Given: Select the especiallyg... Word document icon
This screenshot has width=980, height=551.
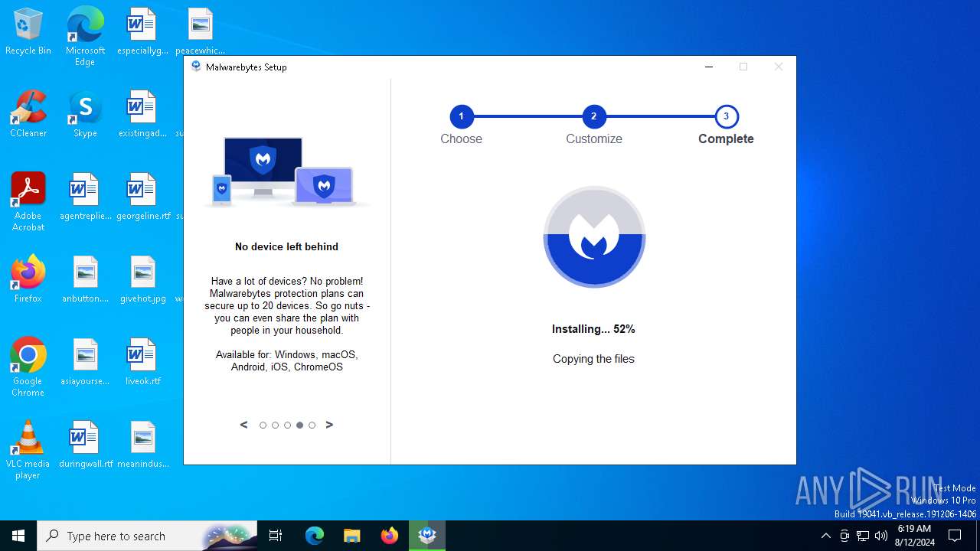Looking at the screenshot, I should point(142,31).
